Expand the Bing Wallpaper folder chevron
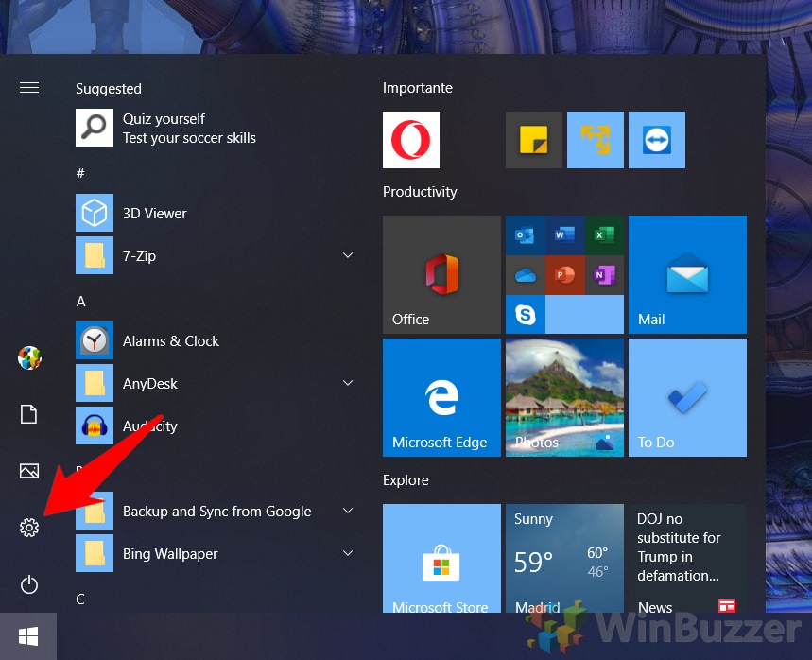 [348, 553]
